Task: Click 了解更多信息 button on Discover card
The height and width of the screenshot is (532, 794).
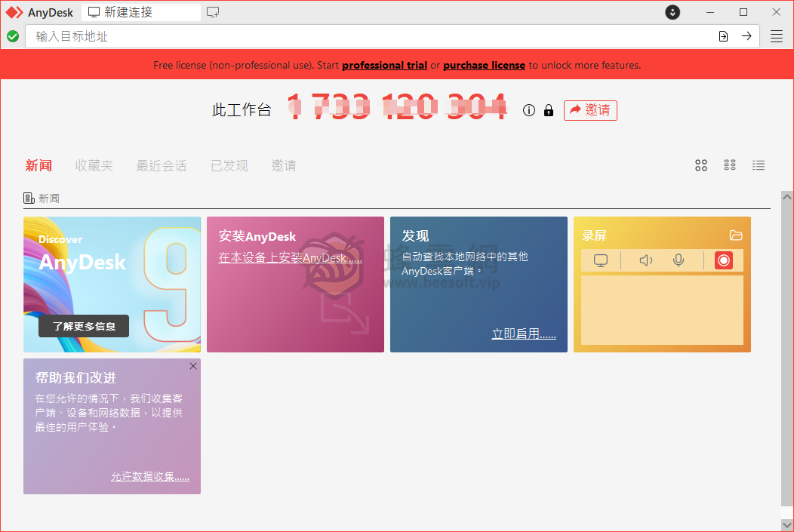Action: tap(84, 326)
